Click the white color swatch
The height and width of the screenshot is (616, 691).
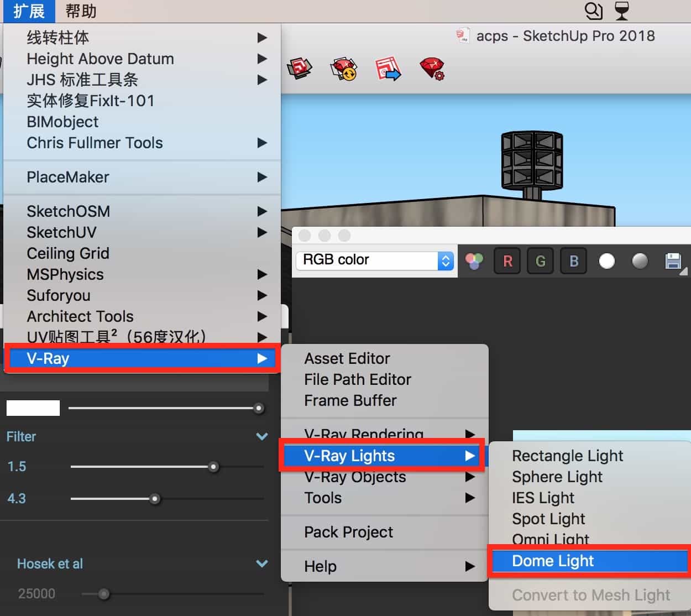(33, 408)
